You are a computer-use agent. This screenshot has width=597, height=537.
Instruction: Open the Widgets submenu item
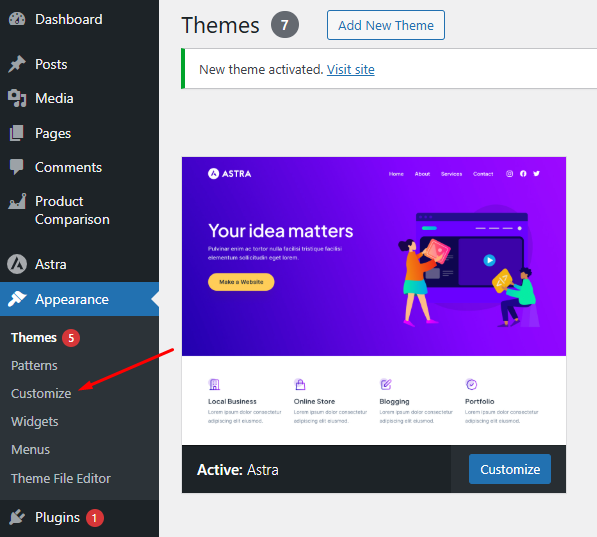(x=35, y=422)
